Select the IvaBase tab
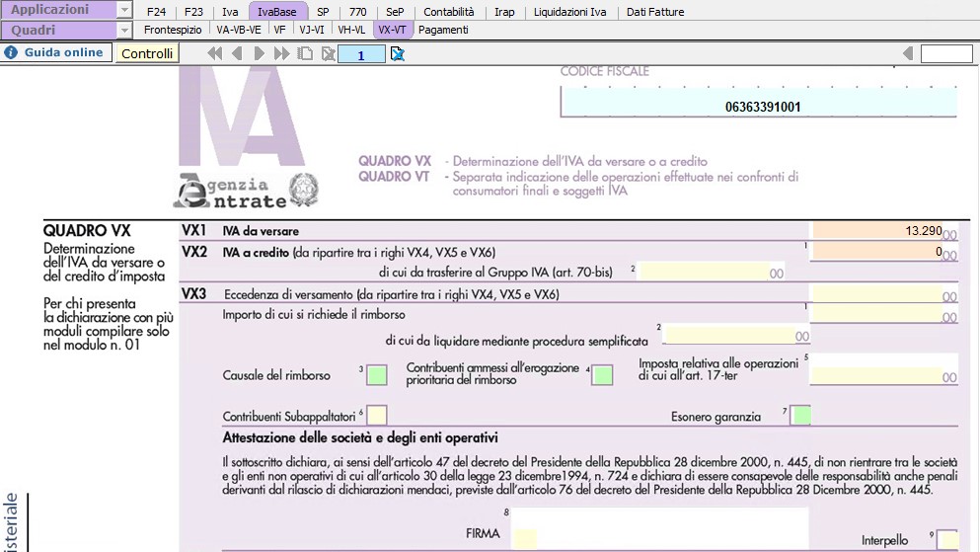The height and width of the screenshot is (552, 980). (x=277, y=12)
